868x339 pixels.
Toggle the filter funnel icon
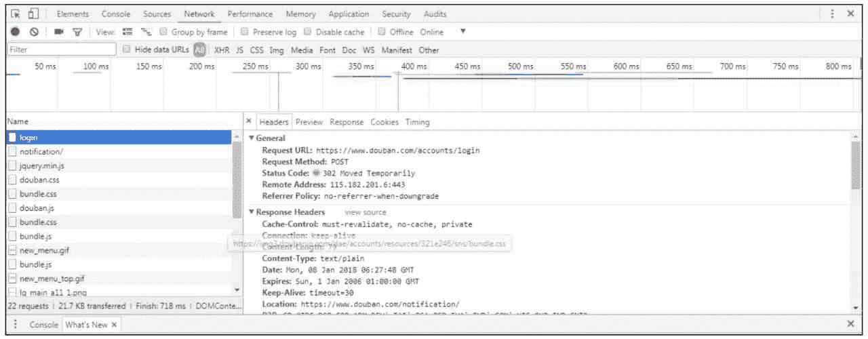77,32
